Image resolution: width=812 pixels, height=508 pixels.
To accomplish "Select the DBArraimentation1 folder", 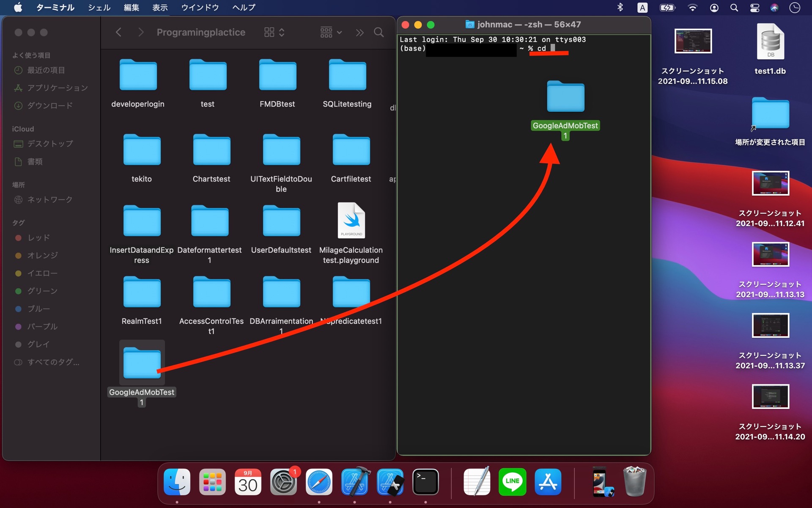I will coord(281,292).
